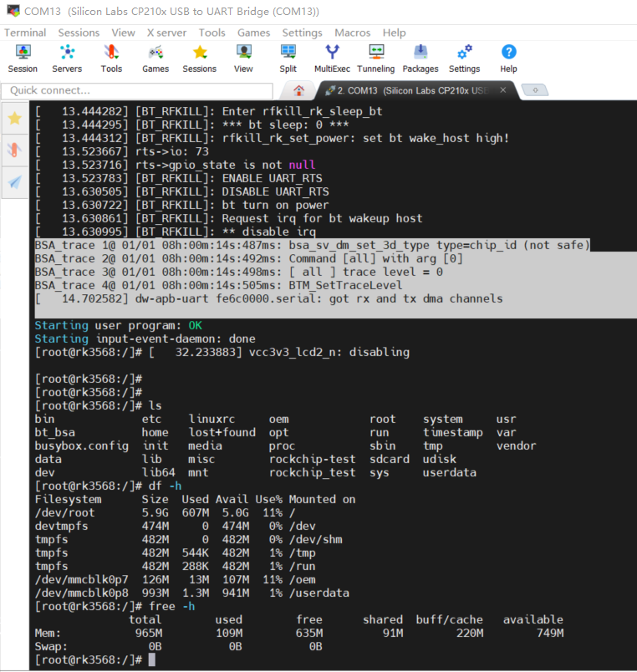Viewport: 637px width, 672px height.
Task: Select the COM13 Silicon Labs session tab
Action: [x=412, y=90]
